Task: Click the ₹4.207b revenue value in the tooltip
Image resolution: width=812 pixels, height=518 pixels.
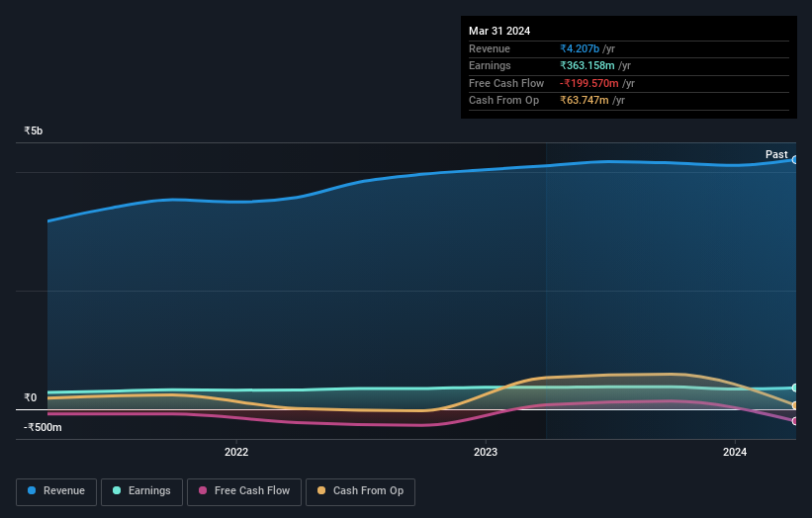Action: (580, 48)
